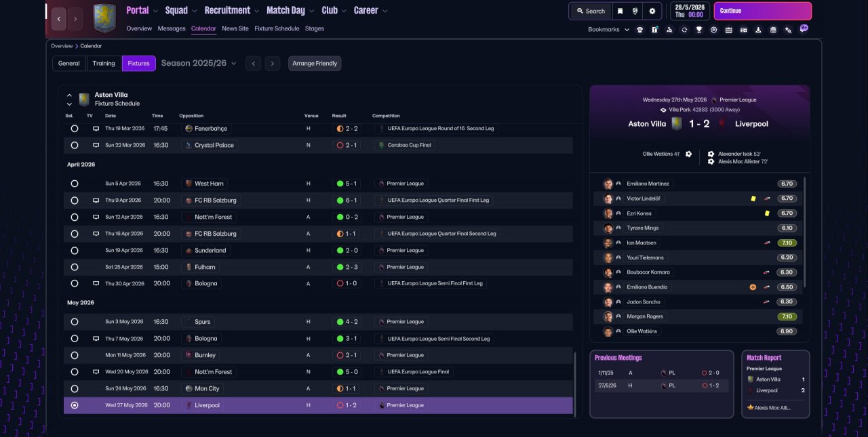Open the training cone bookmark icon

pos(758,30)
